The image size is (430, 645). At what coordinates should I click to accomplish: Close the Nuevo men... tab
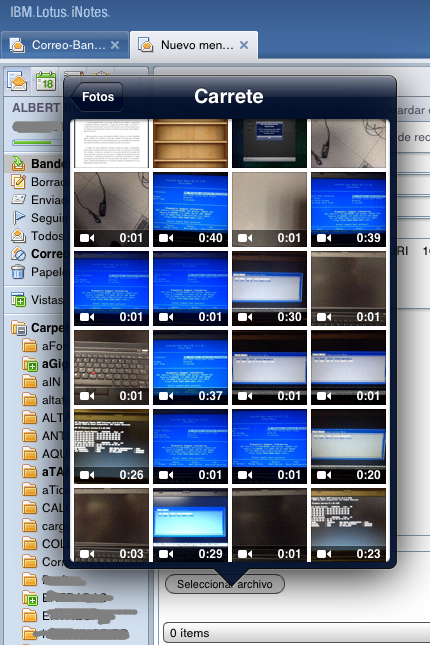244,45
